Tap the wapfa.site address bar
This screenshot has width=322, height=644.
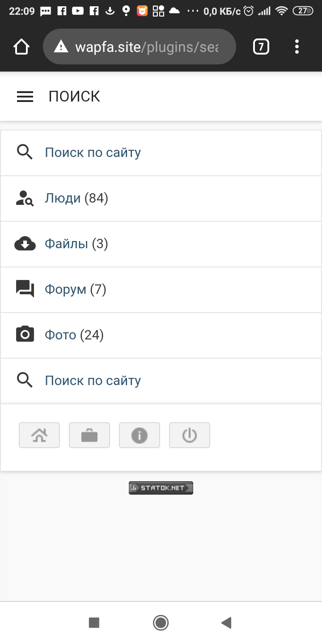point(147,47)
